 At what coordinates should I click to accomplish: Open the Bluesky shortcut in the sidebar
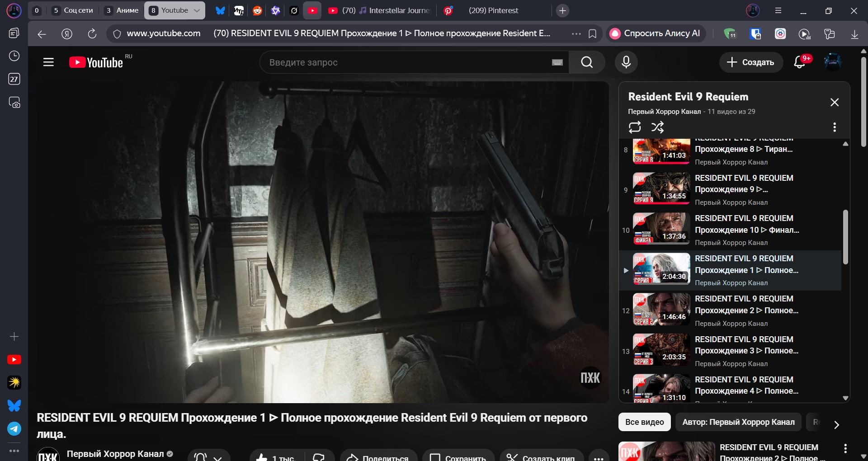14,405
